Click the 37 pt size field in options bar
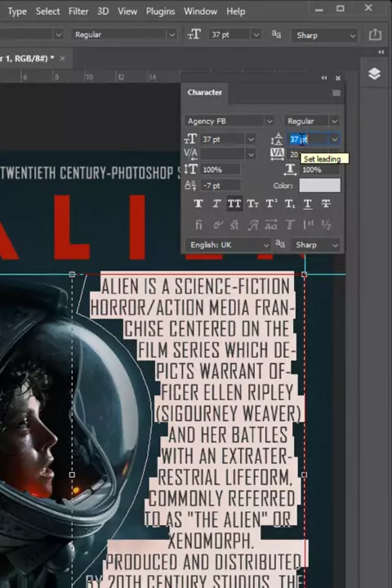This screenshot has height=588, width=392. click(x=229, y=35)
